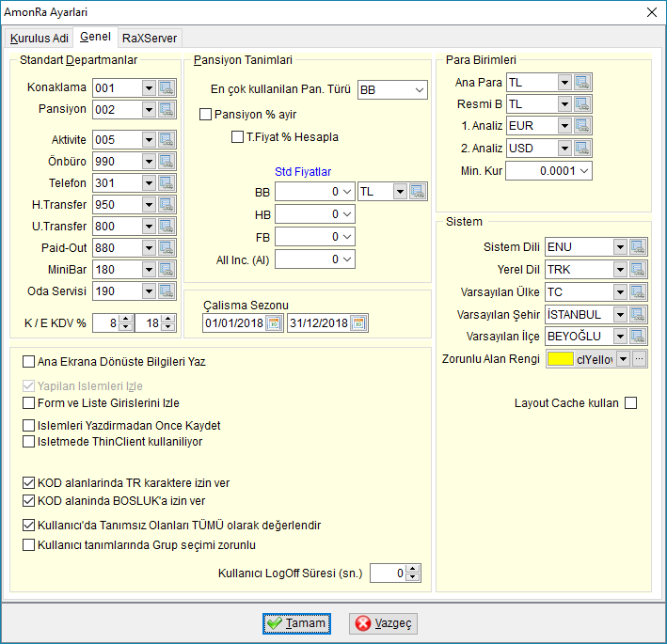This screenshot has width=667, height=644.
Task: Open lookup icon beside Aktivite field
Action: pos(167,140)
